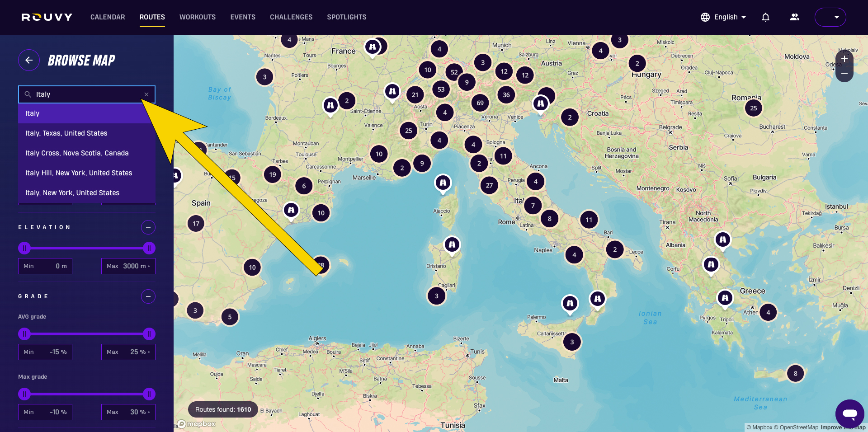Select the 'Italy' suggestion
This screenshot has width=868, height=432.
tap(87, 113)
